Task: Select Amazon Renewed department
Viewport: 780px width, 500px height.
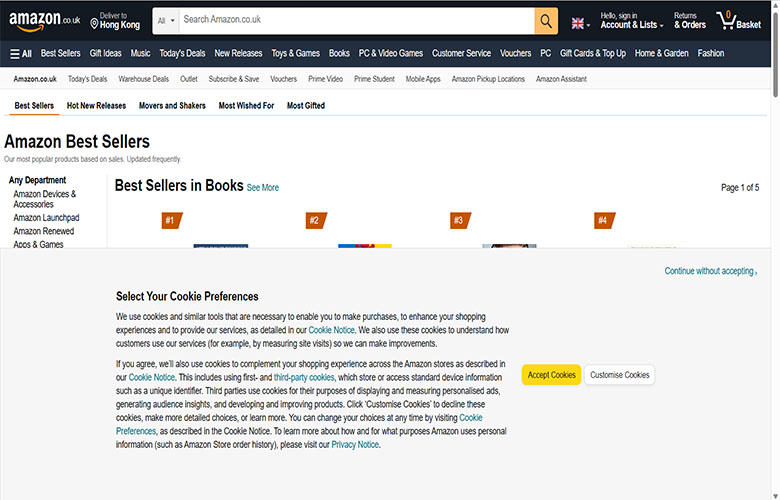Action: [x=44, y=231]
